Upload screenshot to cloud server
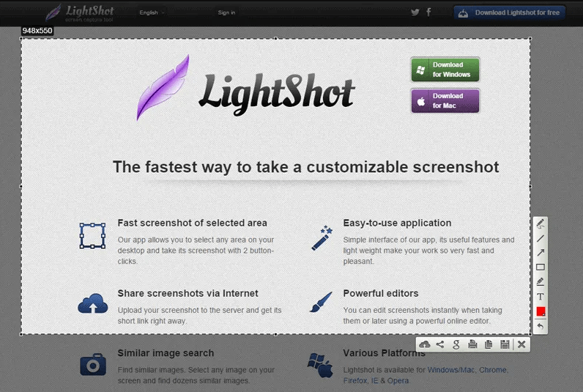This screenshot has height=392, width=583. [424, 344]
